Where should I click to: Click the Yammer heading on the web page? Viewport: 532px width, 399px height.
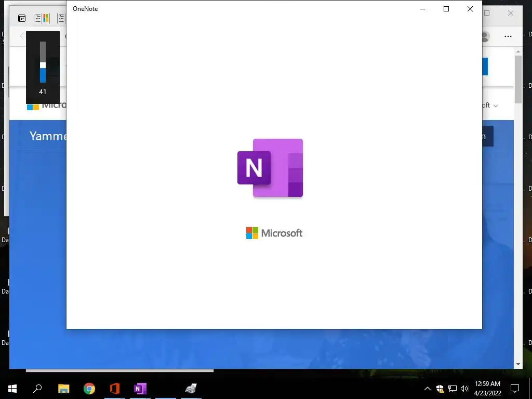pyautogui.click(x=48, y=136)
